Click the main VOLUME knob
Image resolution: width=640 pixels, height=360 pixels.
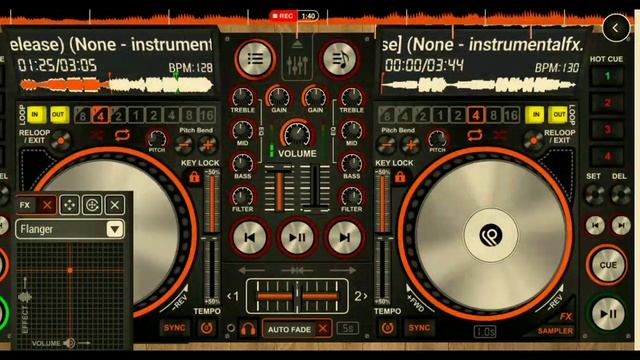[297, 134]
